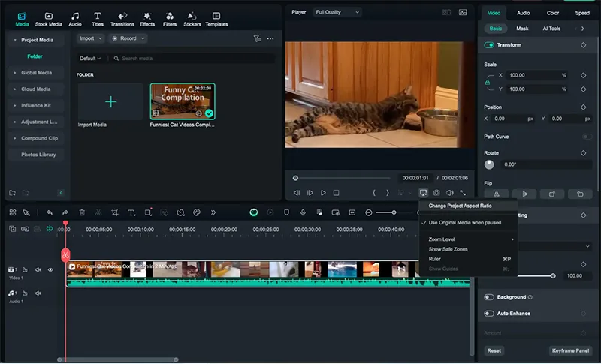Click the player volume speaker icon
Image resolution: width=601 pixels, height=364 pixels.
point(449,193)
